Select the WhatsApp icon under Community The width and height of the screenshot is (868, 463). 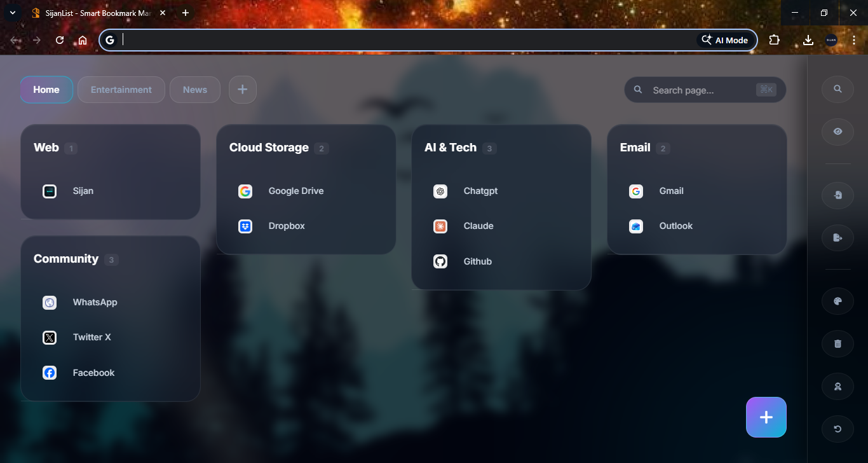(x=50, y=302)
